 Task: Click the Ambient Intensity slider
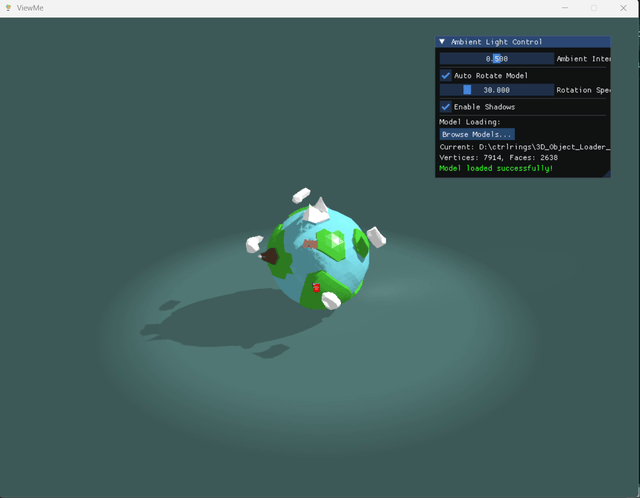tap(496, 59)
